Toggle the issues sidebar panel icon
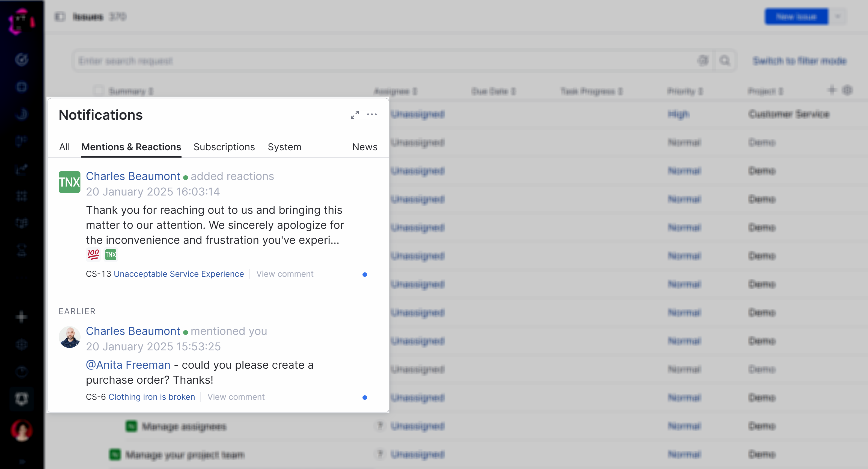Screen dimensions: 868x469 pyautogui.click(x=60, y=17)
